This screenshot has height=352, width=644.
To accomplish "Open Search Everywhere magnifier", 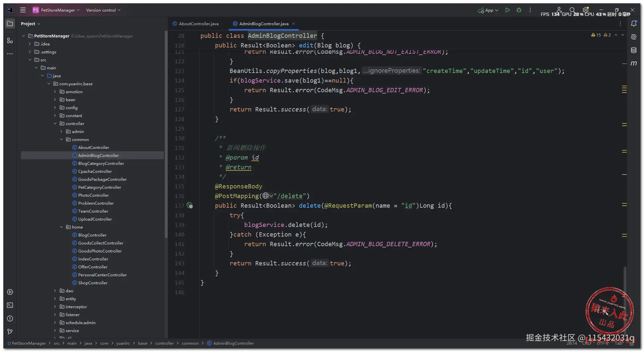I will click(x=572, y=10).
